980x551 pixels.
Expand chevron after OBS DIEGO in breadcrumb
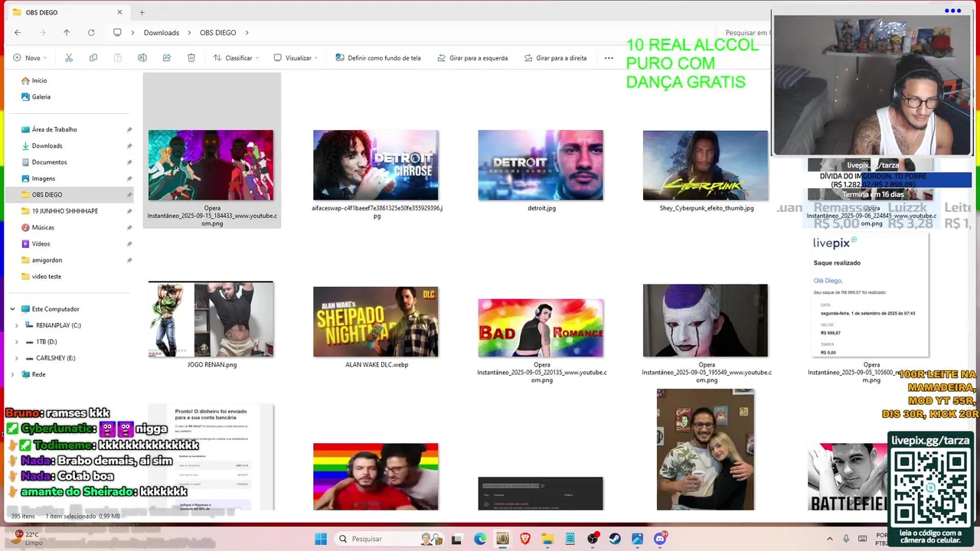pos(247,32)
